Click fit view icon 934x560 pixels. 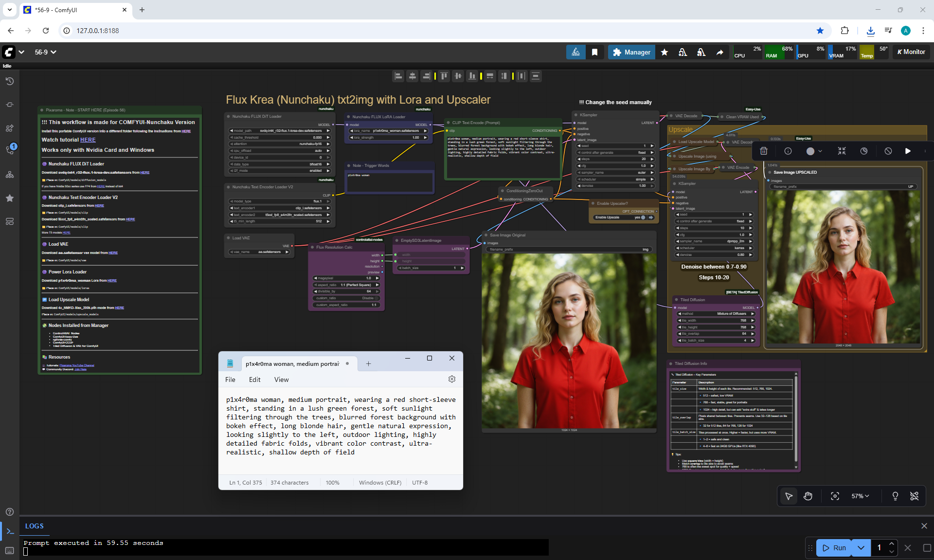[x=835, y=496]
